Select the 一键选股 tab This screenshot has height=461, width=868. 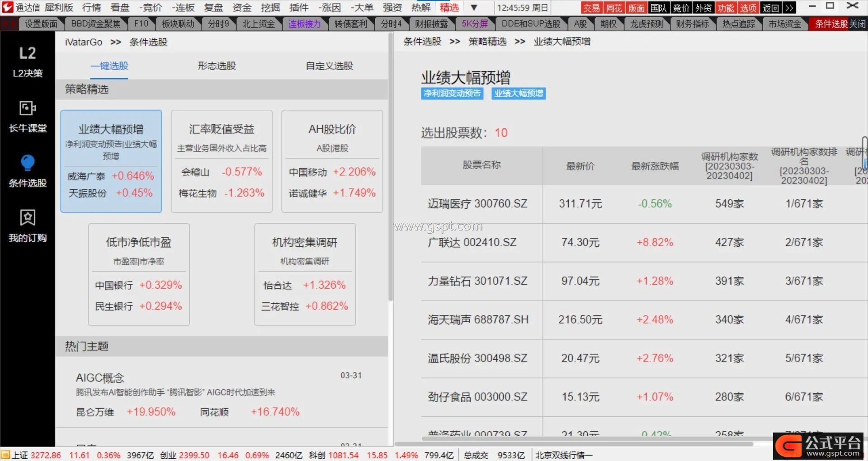click(109, 66)
